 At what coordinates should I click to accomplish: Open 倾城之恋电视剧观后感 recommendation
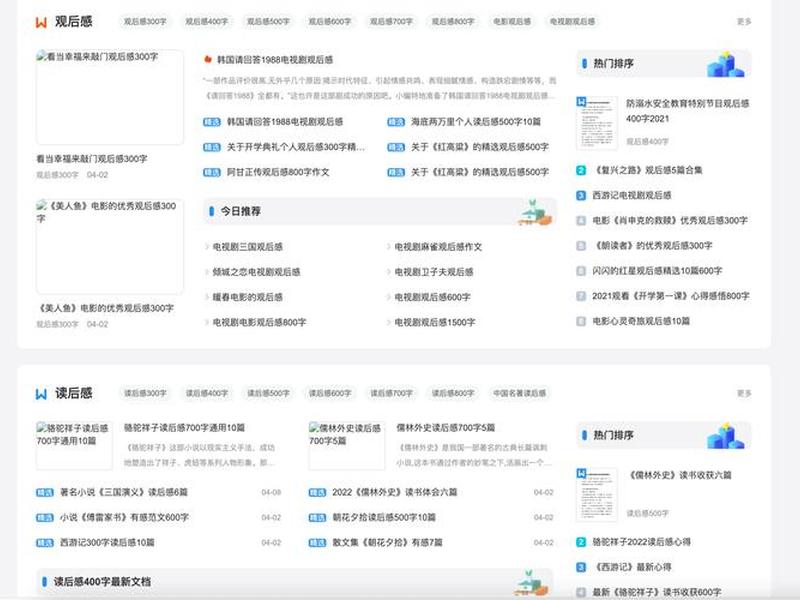tap(256, 272)
